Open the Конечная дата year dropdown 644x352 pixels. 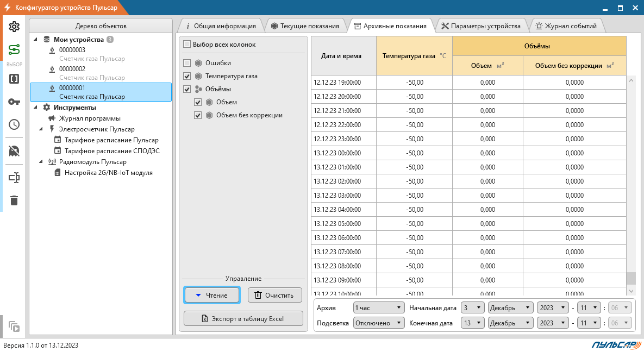click(x=553, y=323)
